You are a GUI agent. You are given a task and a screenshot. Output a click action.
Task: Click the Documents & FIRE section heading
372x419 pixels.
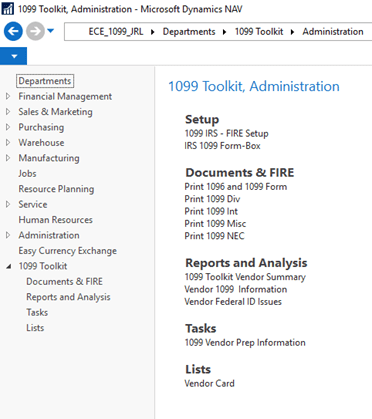coord(240,173)
